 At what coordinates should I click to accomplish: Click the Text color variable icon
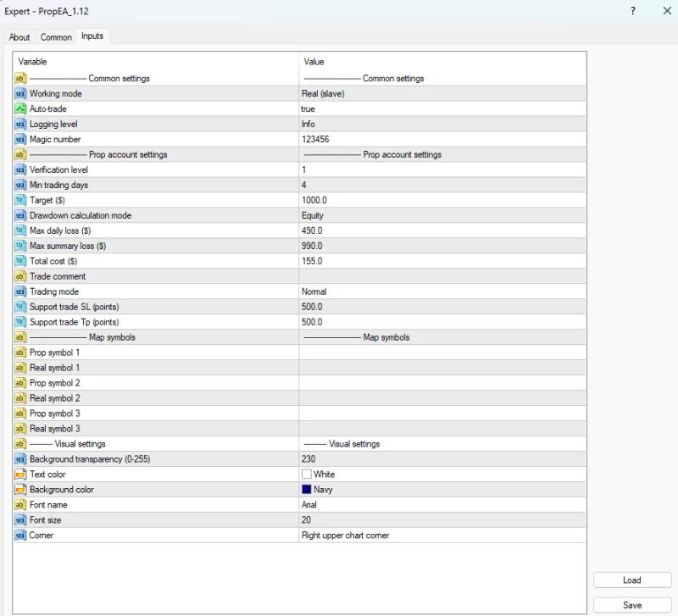click(20, 474)
